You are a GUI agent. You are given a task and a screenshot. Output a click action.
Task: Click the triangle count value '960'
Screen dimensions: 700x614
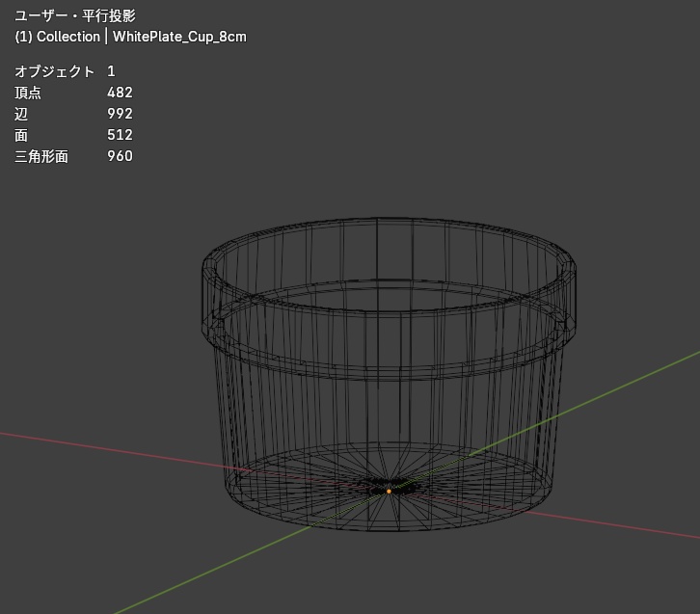[x=120, y=156]
